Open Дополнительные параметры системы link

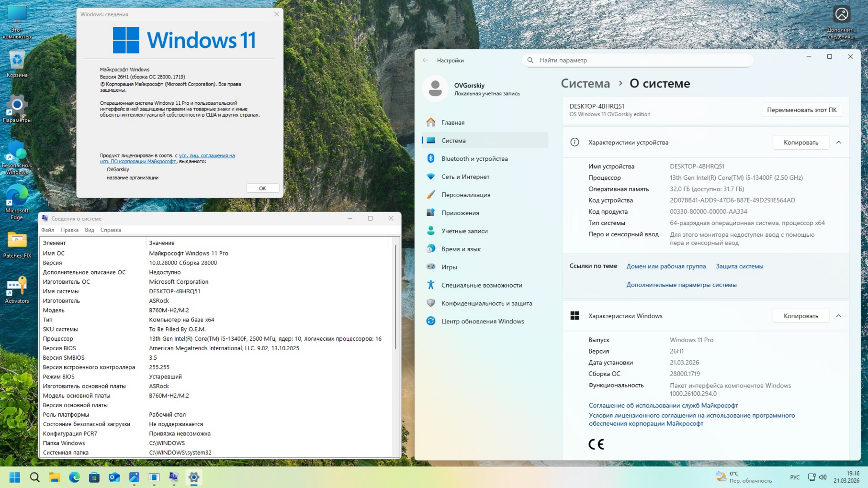(681, 285)
